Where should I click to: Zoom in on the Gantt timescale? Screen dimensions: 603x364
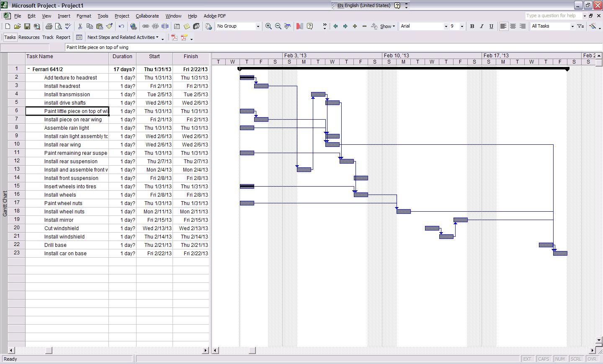click(268, 26)
